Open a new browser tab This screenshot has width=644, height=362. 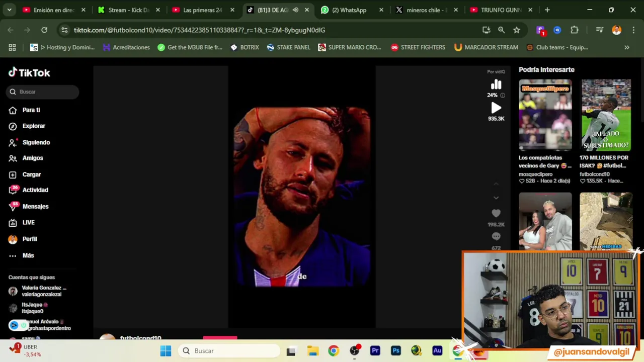click(x=547, y=10)
